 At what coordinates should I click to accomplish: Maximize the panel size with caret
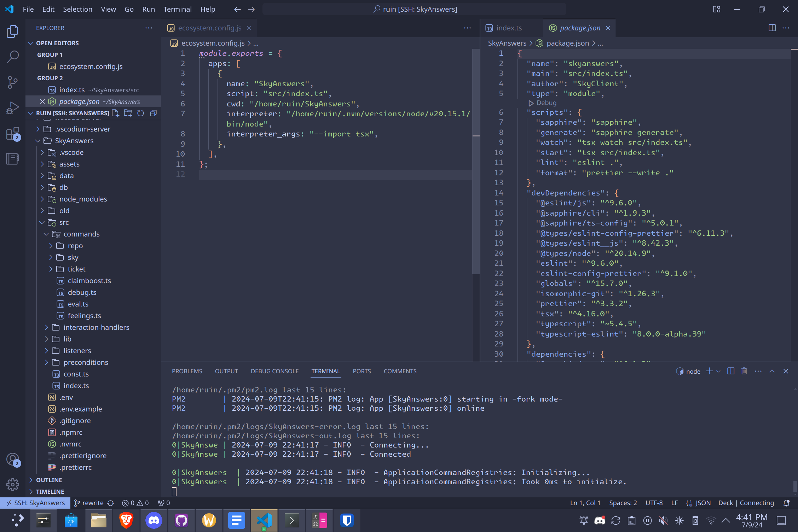[772, 371]
